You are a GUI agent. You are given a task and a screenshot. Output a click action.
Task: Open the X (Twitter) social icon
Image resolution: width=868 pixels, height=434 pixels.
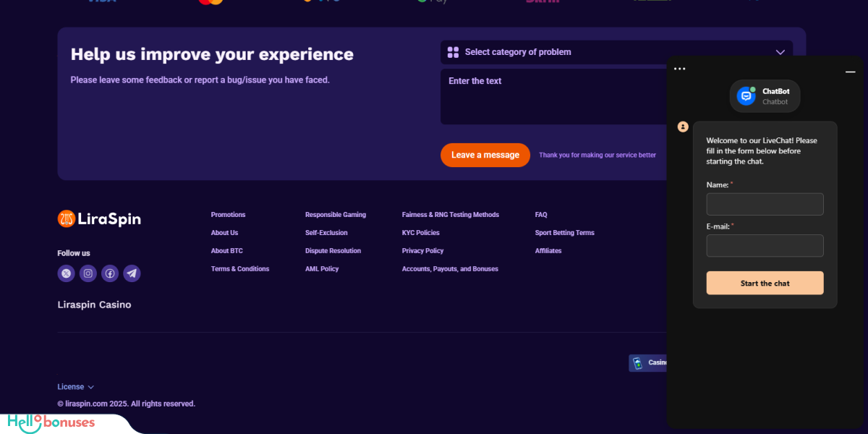click(x=67, y=273)
